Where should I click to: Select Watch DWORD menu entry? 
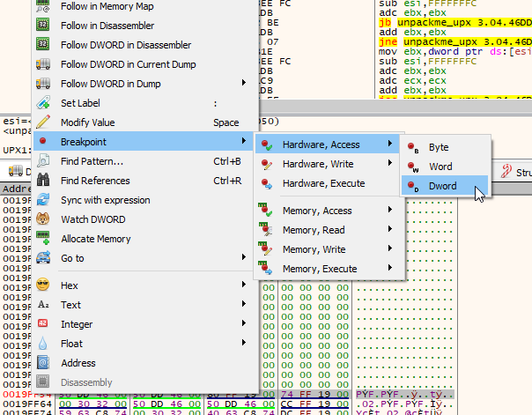tap(144, 219)
